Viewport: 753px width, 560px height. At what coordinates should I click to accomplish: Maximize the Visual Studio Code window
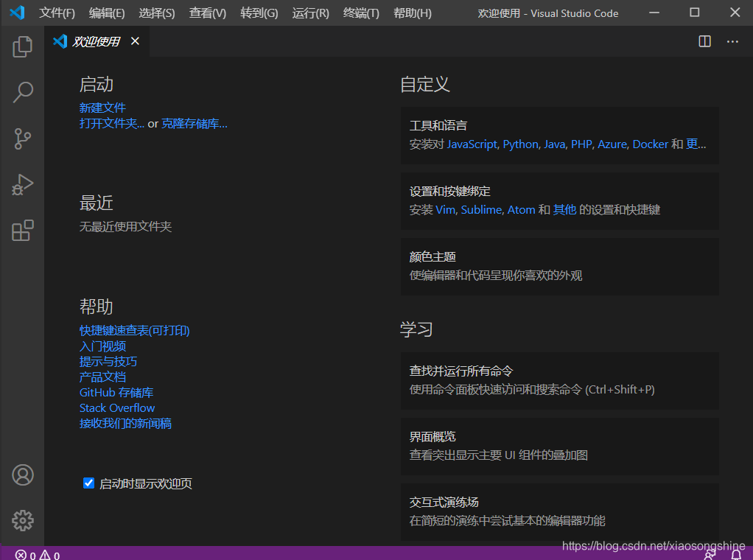694,13
